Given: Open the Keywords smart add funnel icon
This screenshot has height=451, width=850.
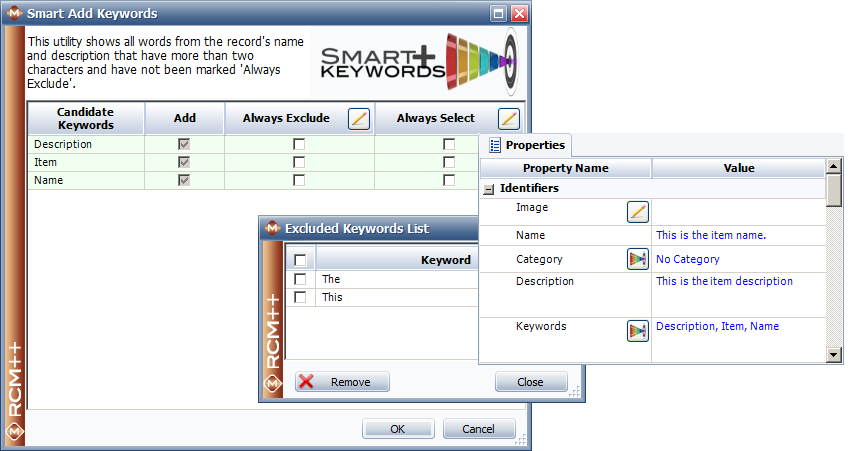Looking at the screenshot, I should (637, 331).
